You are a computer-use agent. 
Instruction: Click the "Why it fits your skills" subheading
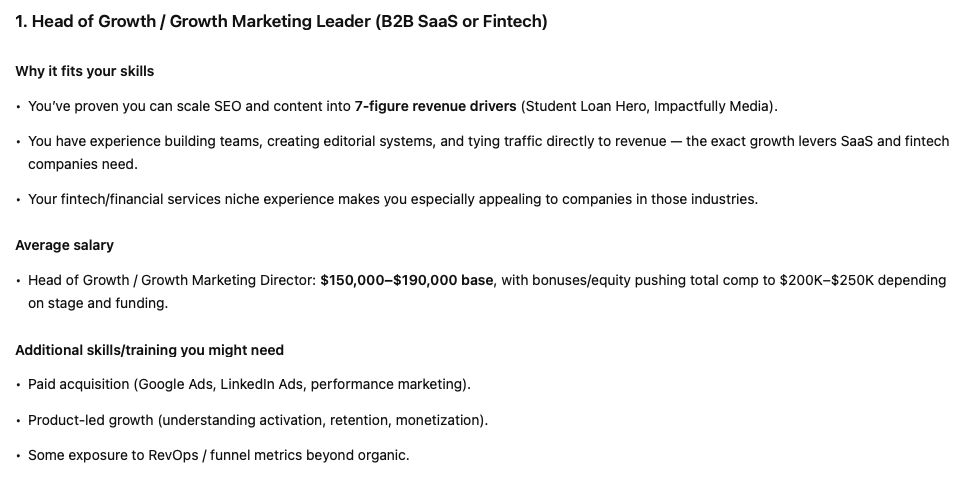click(x=84, y=71)
